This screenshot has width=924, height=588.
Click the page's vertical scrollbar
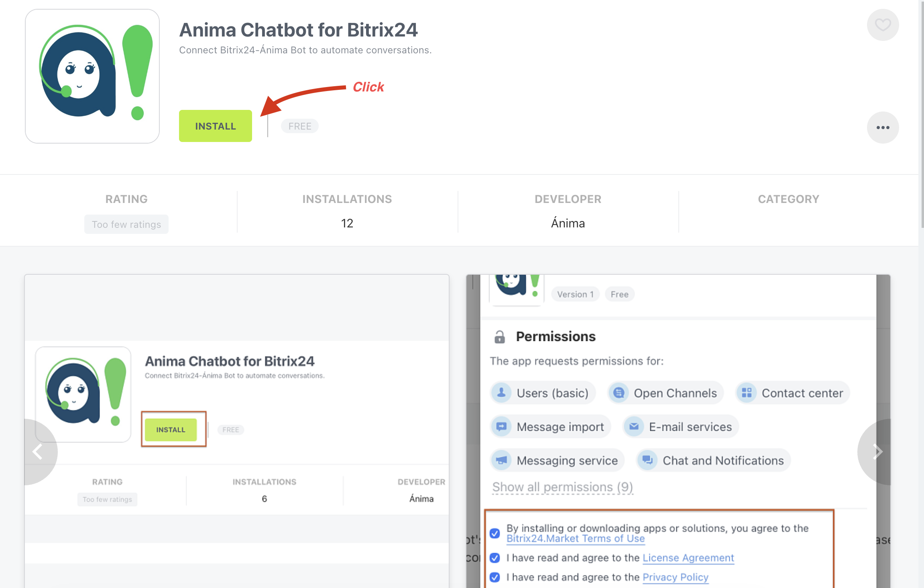922,120
